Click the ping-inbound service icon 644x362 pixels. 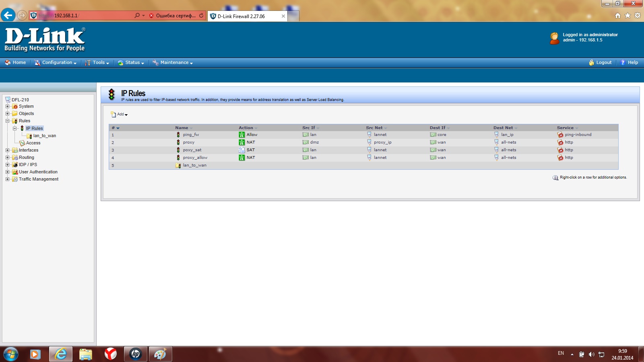560,135
